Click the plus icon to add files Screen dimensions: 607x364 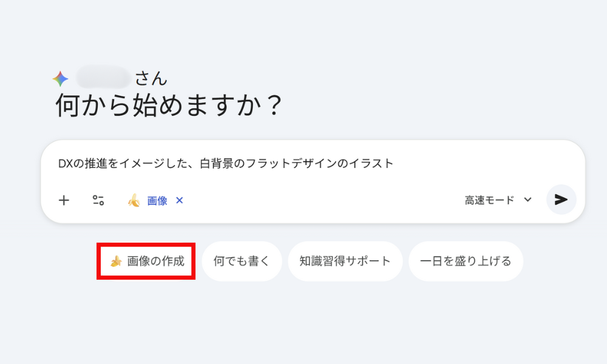[64, 200]
